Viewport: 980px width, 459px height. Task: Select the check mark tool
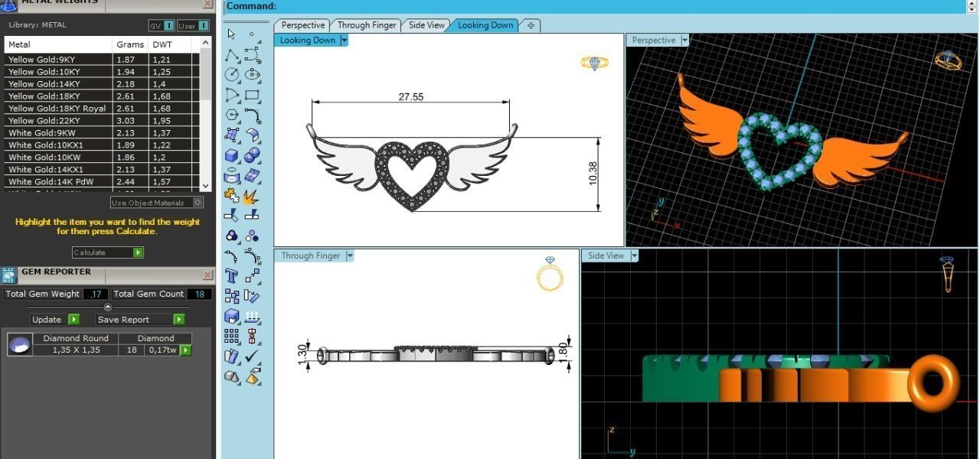[x=252, y=356]
